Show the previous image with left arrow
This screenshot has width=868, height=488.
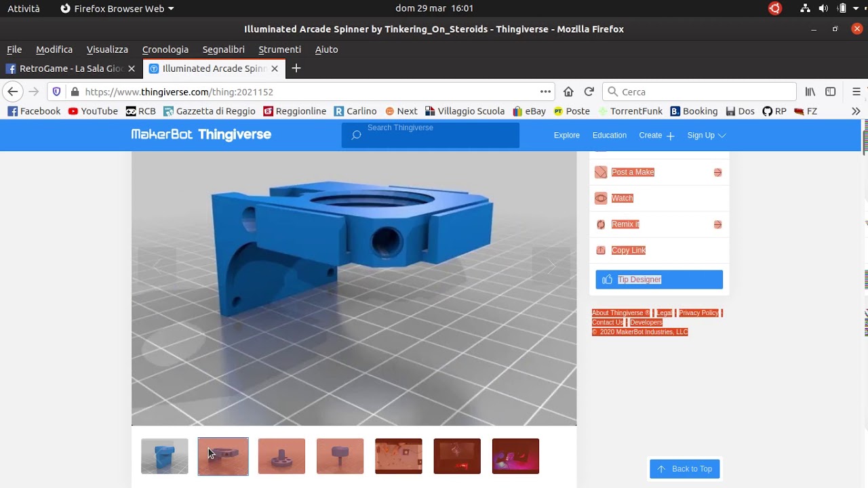(x=157, y=266)
